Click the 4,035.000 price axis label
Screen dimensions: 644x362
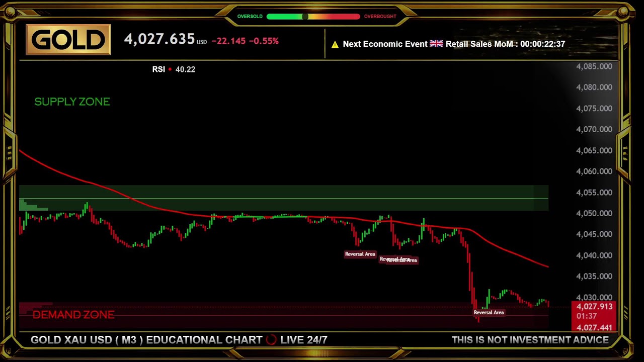click(594, 277)
